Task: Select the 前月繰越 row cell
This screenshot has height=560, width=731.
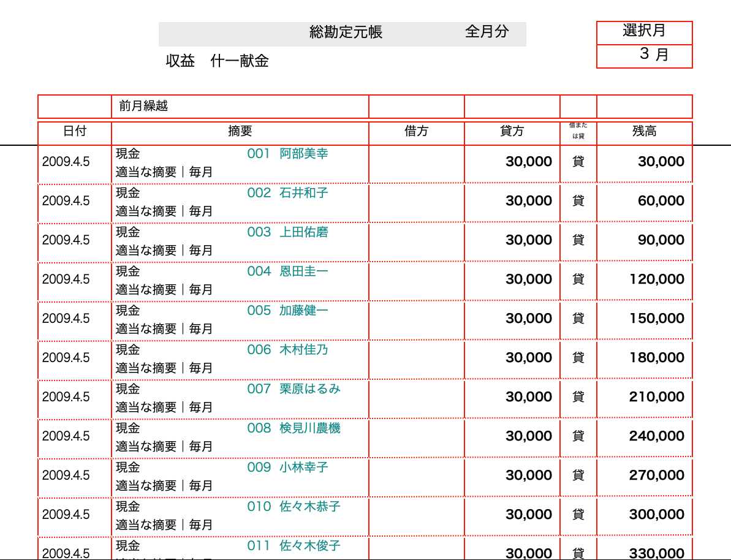Action: click(240, 106)
